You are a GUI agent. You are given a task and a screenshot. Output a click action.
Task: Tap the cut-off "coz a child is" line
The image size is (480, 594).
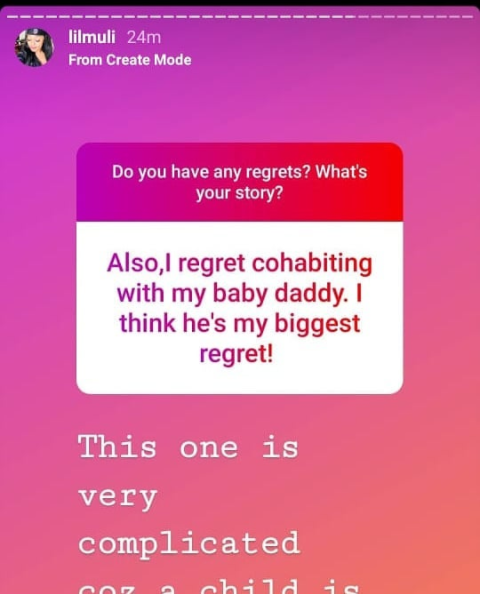pyautogui.click(x=219, y=586)
